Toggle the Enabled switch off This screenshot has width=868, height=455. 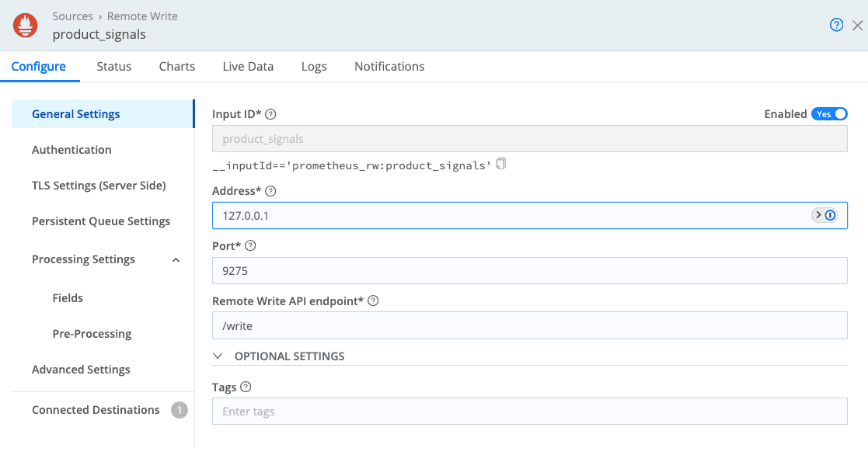(x=829, y=114)
